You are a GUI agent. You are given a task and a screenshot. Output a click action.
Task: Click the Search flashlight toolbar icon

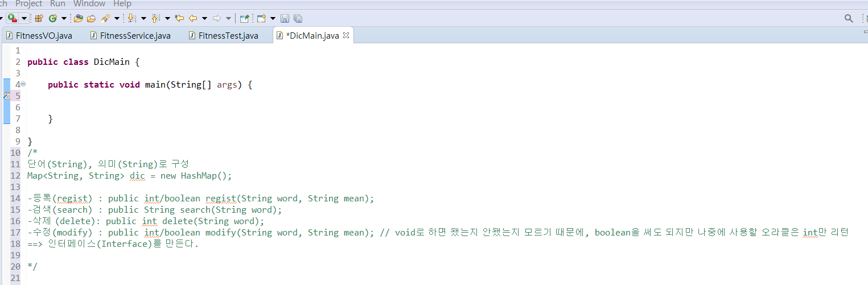[105, 18]
